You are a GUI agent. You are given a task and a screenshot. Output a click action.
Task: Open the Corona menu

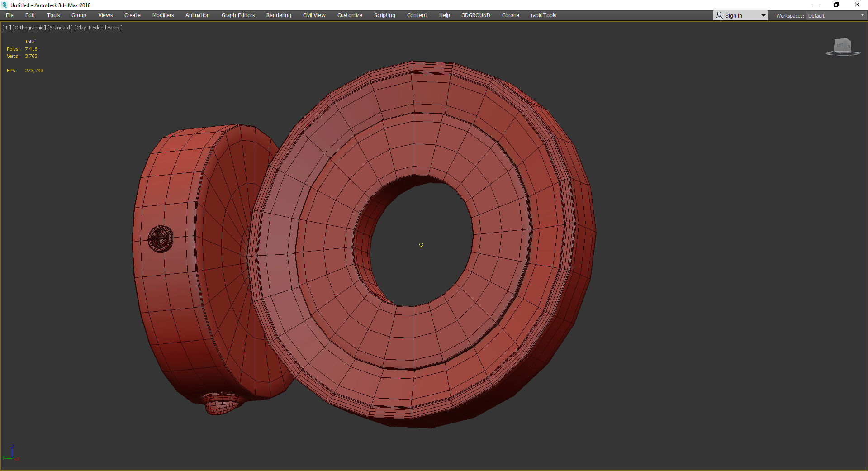click(x=511, y=15)
